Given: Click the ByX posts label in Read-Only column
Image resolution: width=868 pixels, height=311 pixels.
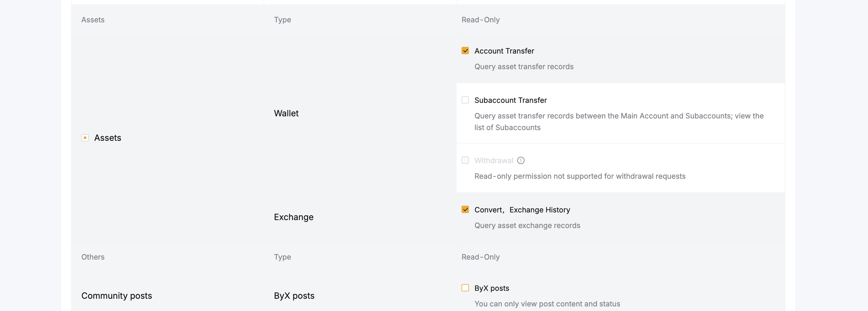Looking at the screenshot, I should [491, 288].
